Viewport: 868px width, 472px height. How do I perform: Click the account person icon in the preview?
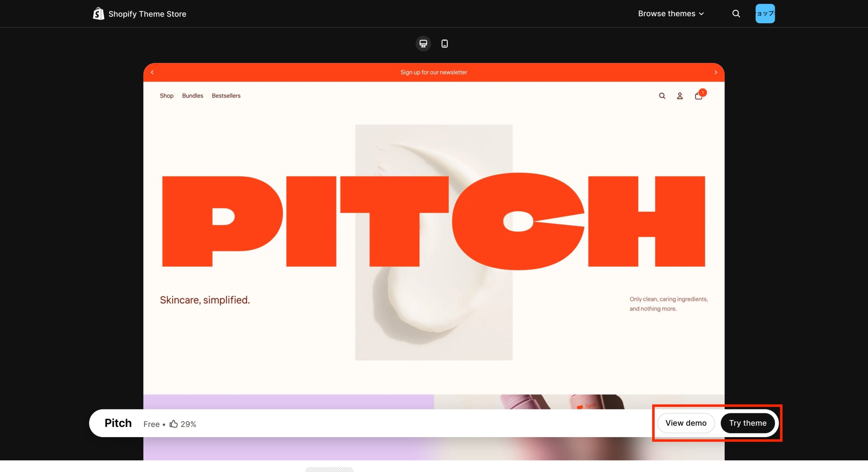tap(680, 96)
